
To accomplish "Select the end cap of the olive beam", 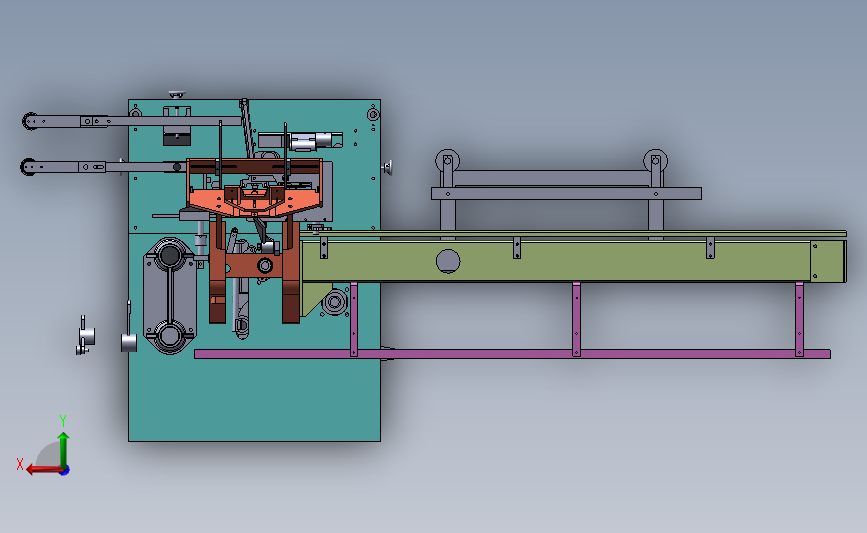I will [828, 261].
